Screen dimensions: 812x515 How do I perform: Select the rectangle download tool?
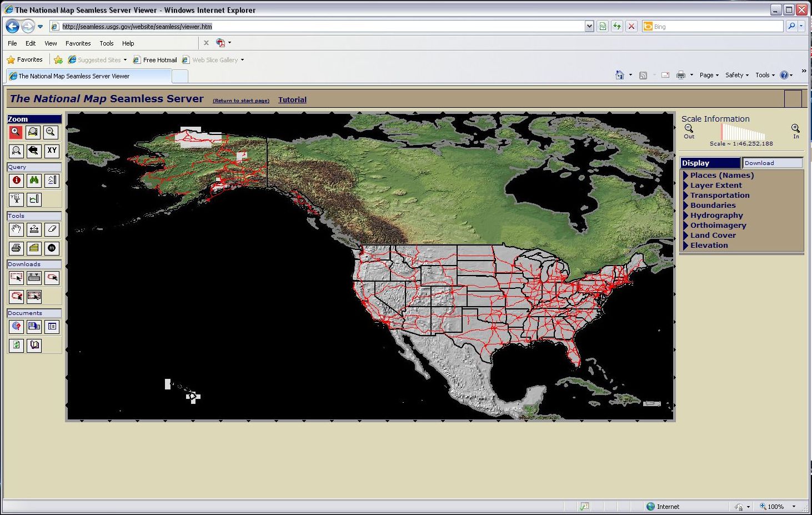pyautogui.click(x=16, y=278)
